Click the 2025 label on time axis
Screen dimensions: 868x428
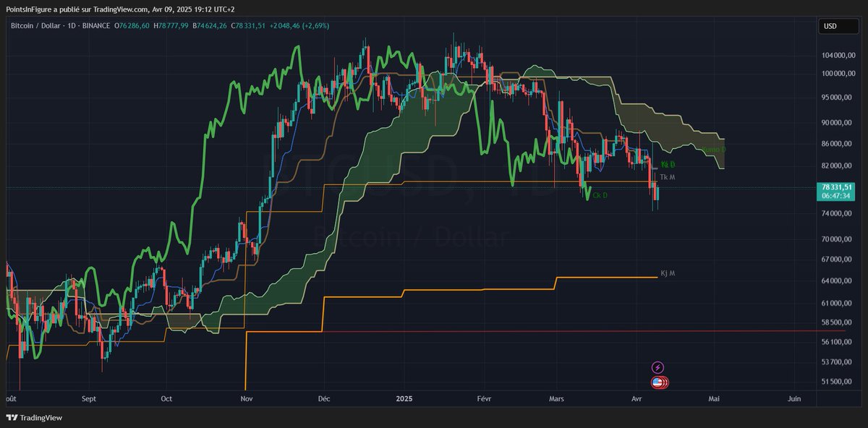tap(404, 398)
